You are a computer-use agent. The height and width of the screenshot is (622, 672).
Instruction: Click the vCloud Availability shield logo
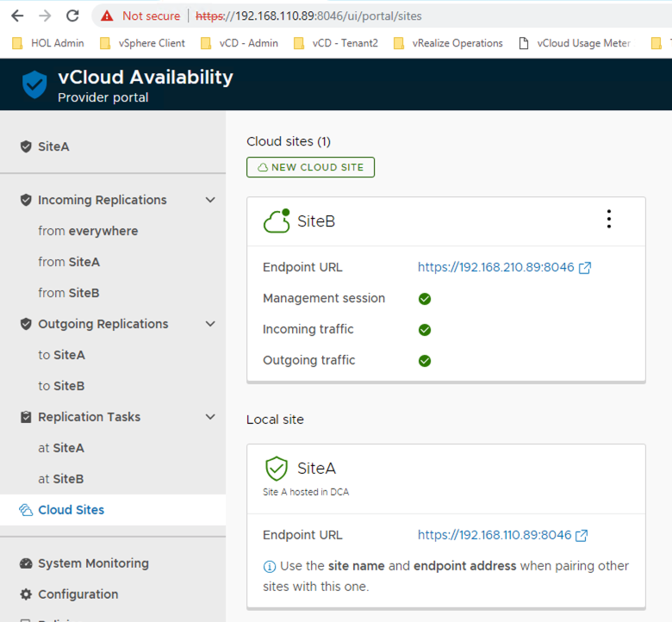click(x=34, y=85)
